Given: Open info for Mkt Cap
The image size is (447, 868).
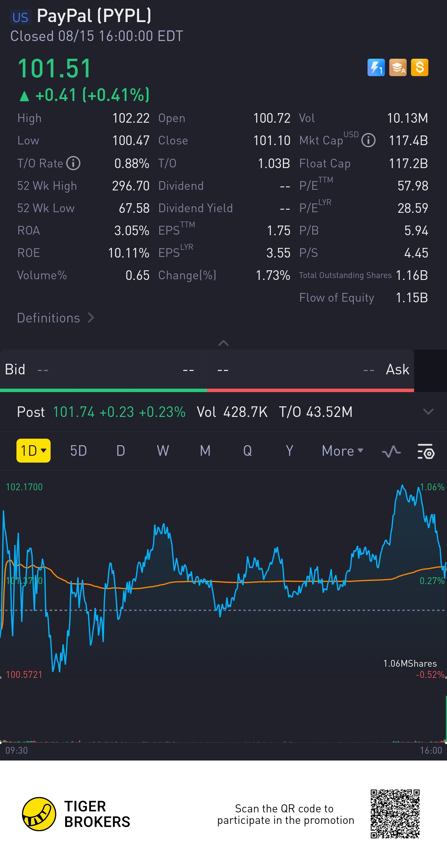Looking at the screenshot, I should pos(368,140).
